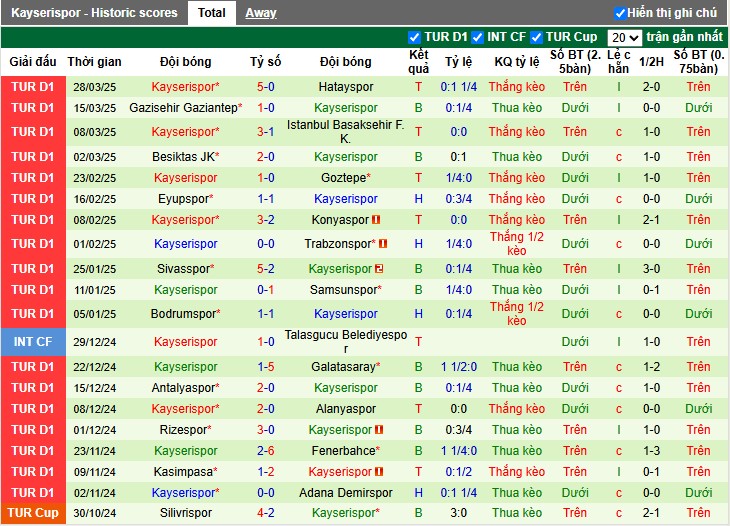Open the 5-0 score against Hatayspor

point(266,87)
